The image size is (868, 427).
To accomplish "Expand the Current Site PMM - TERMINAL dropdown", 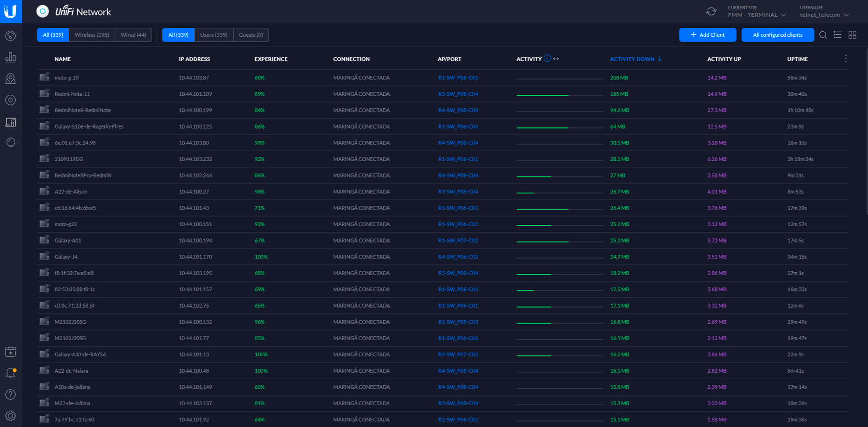I will point(757,15).
